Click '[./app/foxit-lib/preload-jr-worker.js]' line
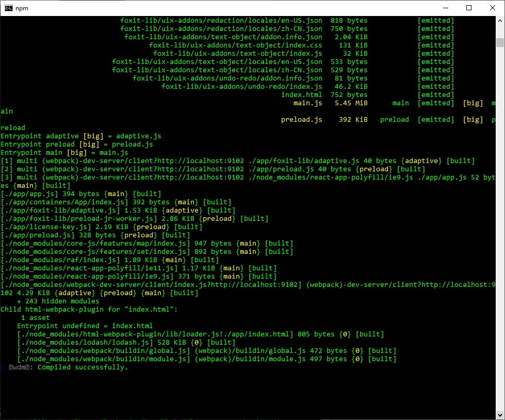Image resolution: width=505 pixels, height=420 pixels. (135, 219)
